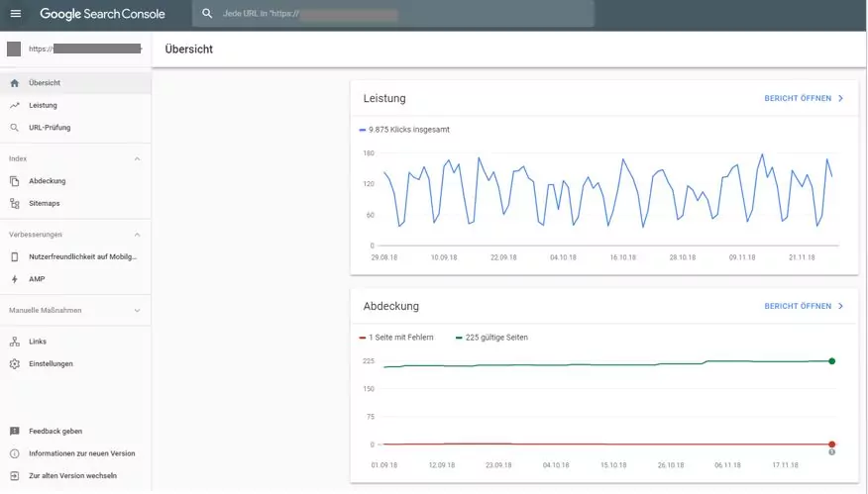Image resolution: width=868 pixels, height=494 pixels.
Task: Click the info circle icon for new version
Action: click(15, 453)
